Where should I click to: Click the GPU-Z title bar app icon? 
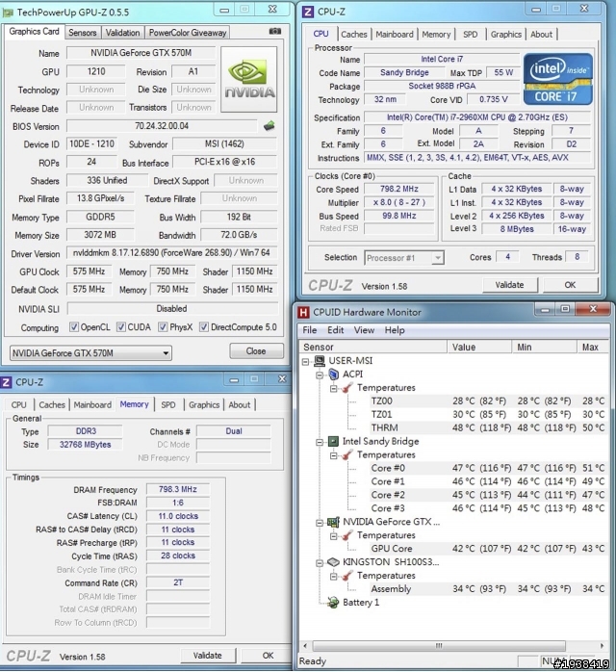pos(8,13)
